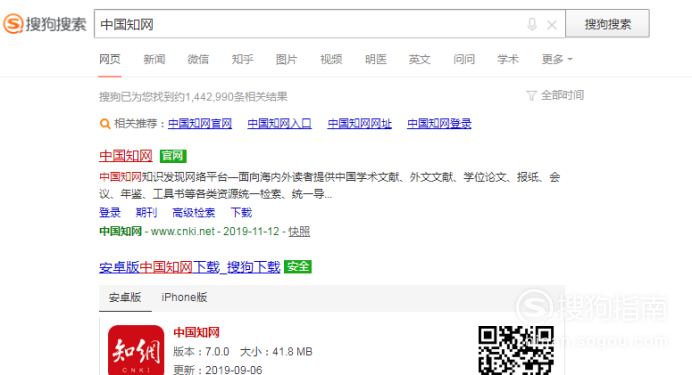Click the orange magnifier icon beside 相关推荐

click(x=105, y=124)
